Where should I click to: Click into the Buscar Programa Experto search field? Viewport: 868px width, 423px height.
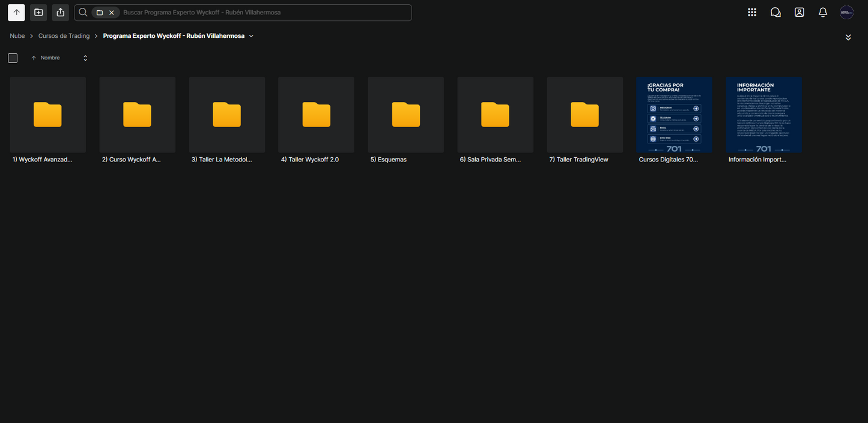pyautogui.click(x=264, y=13)
